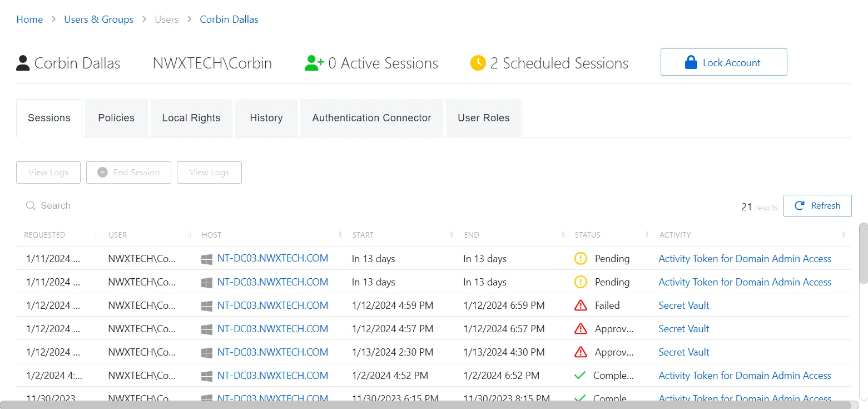Click the green Active Sessions user-plus icon
This screenshot has height=409, width=868.
tap(314, 63)
